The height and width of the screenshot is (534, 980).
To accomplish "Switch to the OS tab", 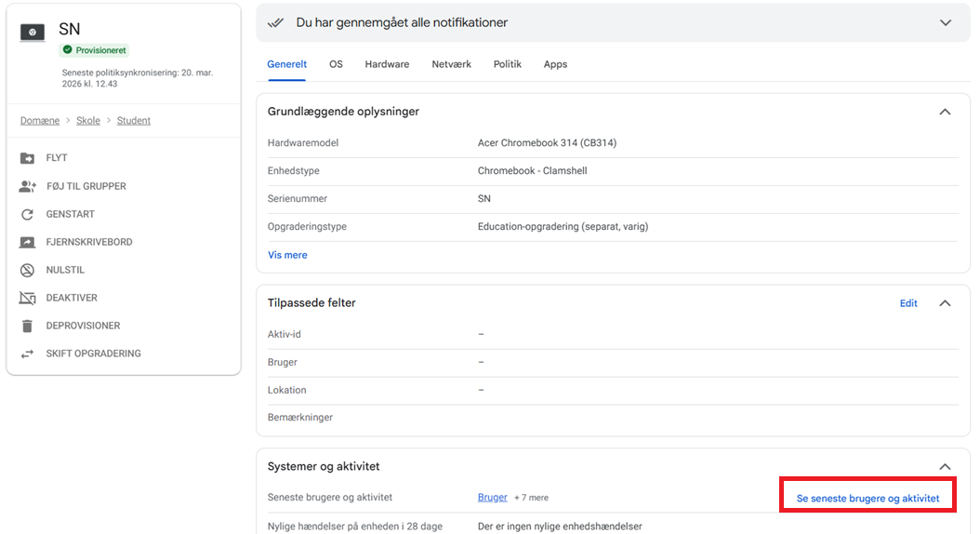I will [336, 64].
